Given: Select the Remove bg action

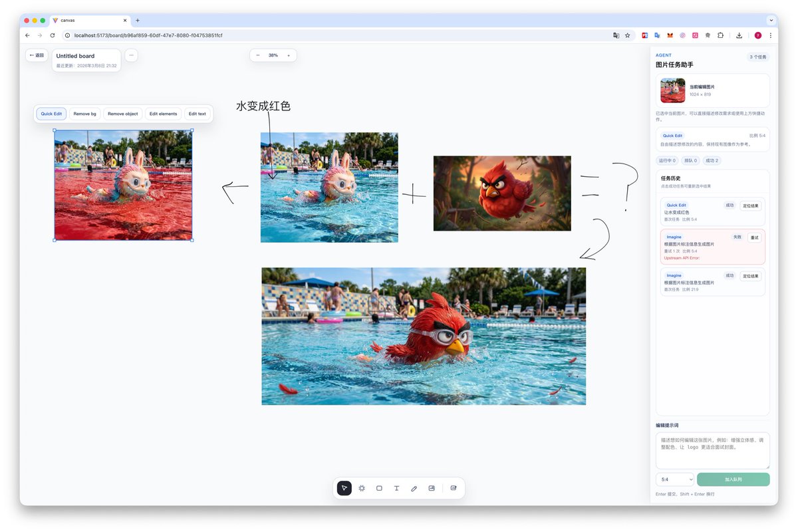Looking at the screenshot, I should click(x=84, y=114).
